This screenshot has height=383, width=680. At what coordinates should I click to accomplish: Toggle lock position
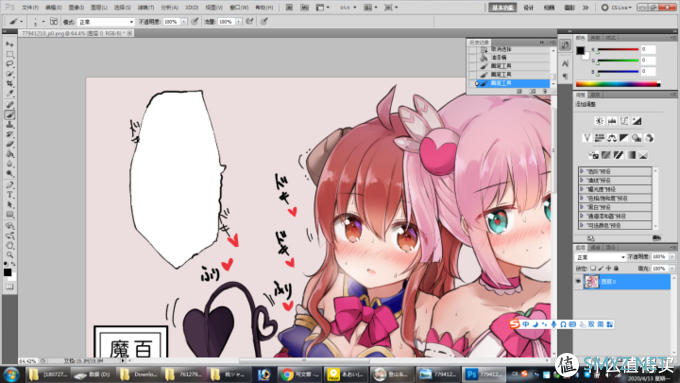(x=608, y=268)
